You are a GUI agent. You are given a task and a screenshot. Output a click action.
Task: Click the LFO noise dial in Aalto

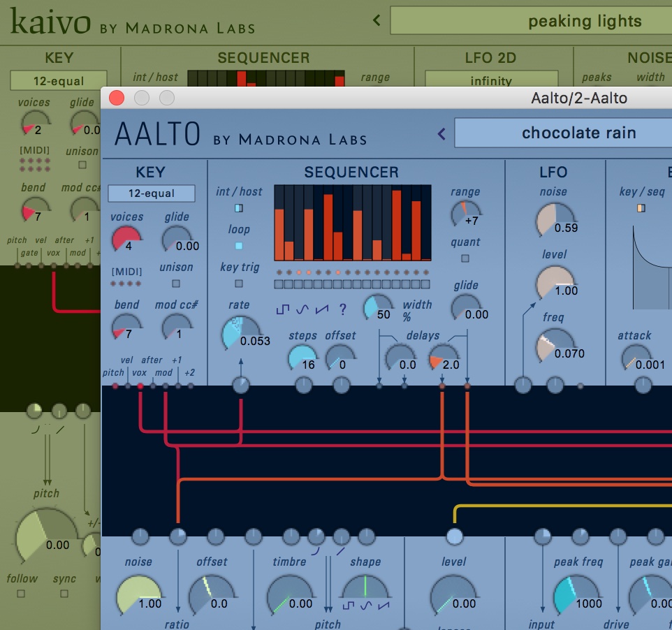pos(555,220)
